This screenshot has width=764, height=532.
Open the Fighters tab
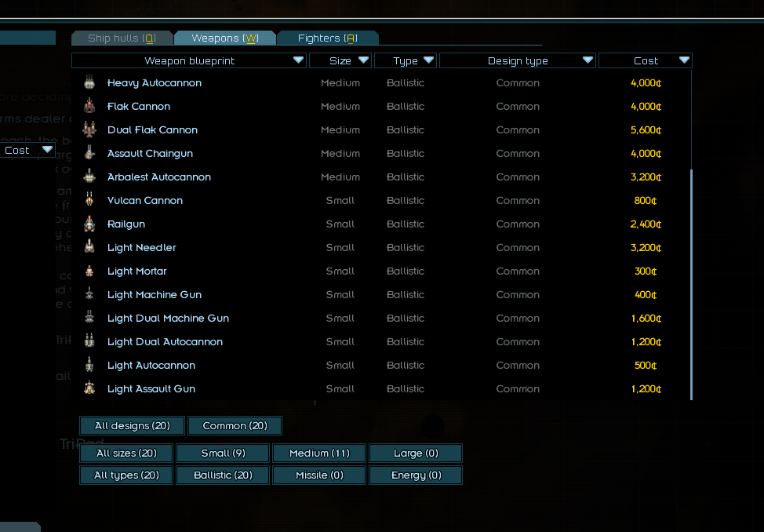(x=327, y=38)
